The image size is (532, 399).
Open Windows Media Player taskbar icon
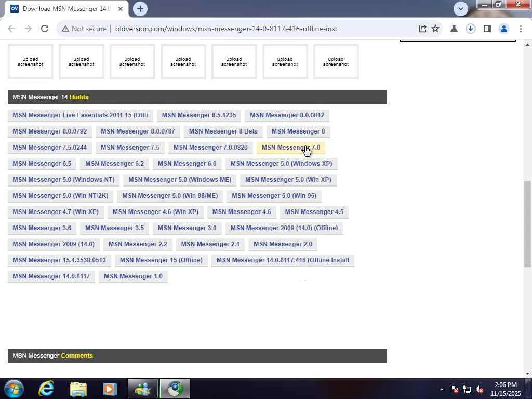(x=110, y=389)
